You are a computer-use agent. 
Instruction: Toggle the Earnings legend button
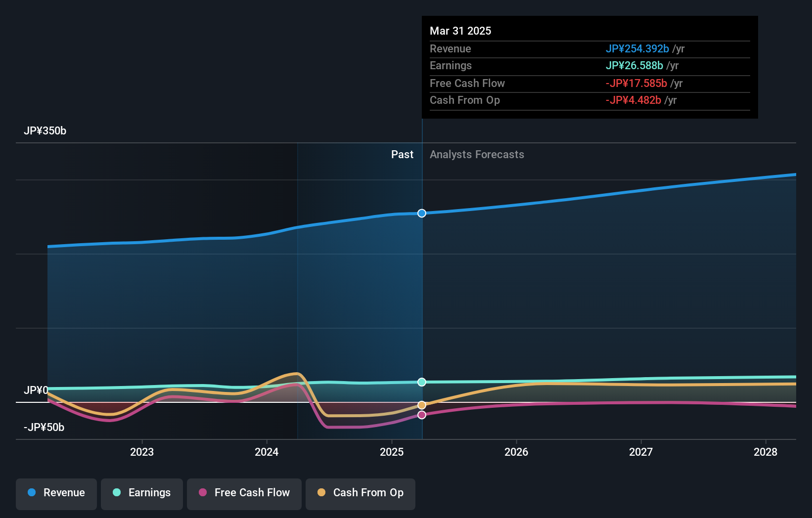point(142,494)
